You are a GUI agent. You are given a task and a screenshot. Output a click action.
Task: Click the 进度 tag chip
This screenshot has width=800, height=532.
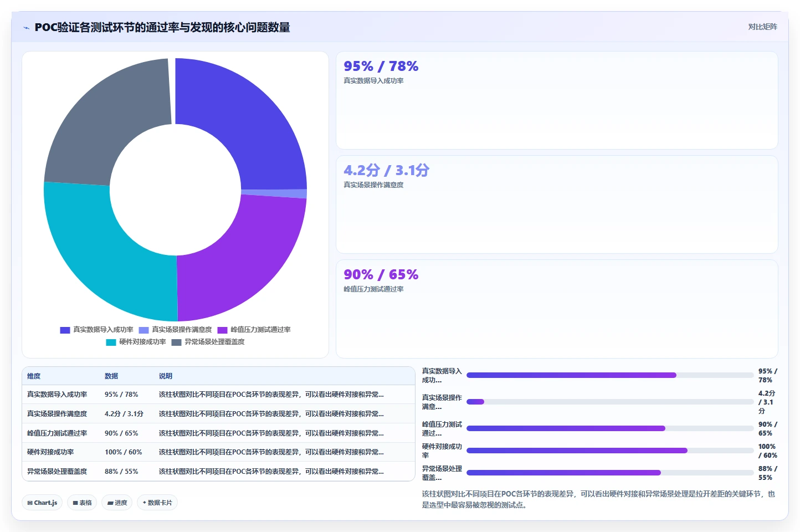(117, 503)
